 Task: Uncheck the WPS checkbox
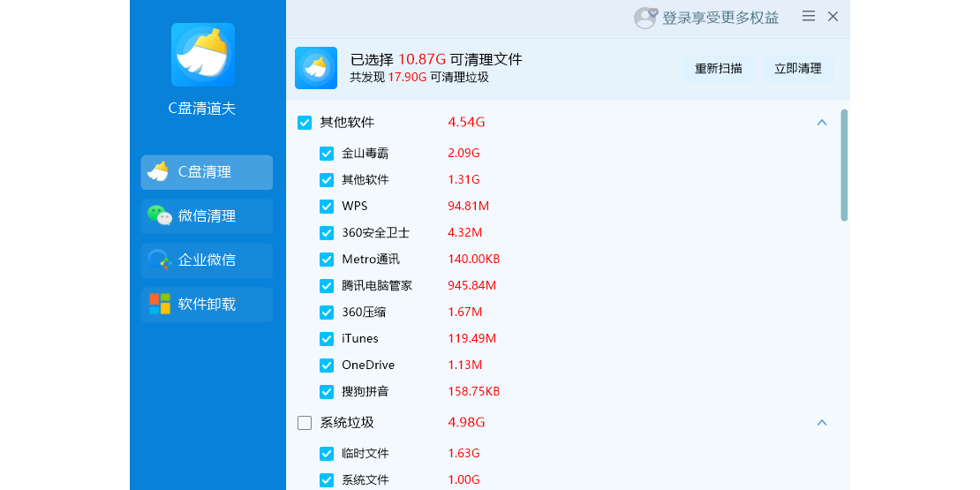tap(327, 207)
